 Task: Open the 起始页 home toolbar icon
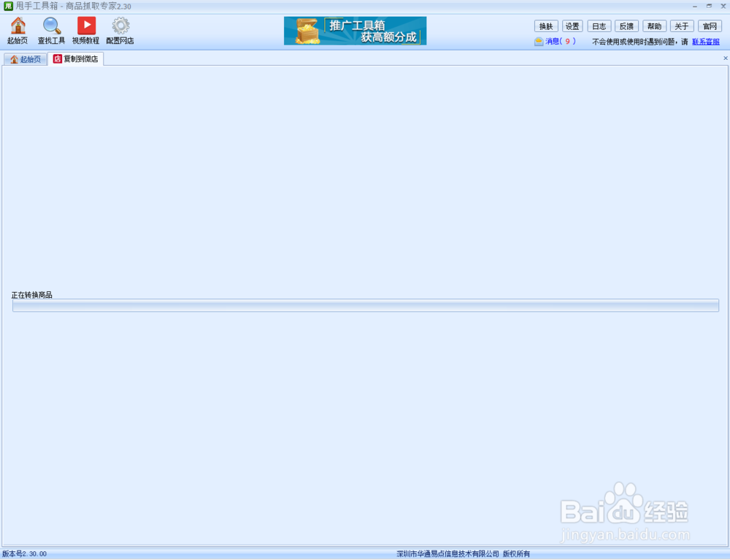pos(17,29)
